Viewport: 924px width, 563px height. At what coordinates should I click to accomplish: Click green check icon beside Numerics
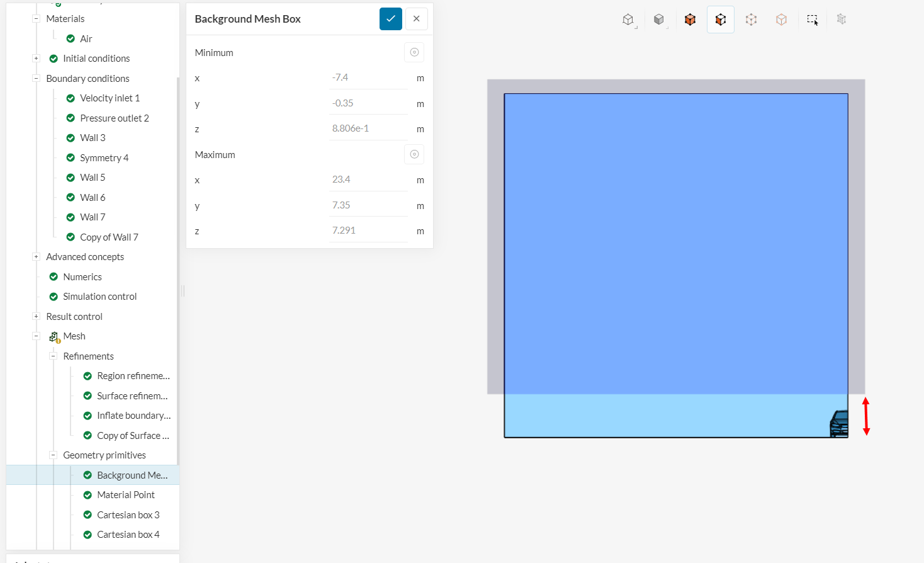click(54, 277)
